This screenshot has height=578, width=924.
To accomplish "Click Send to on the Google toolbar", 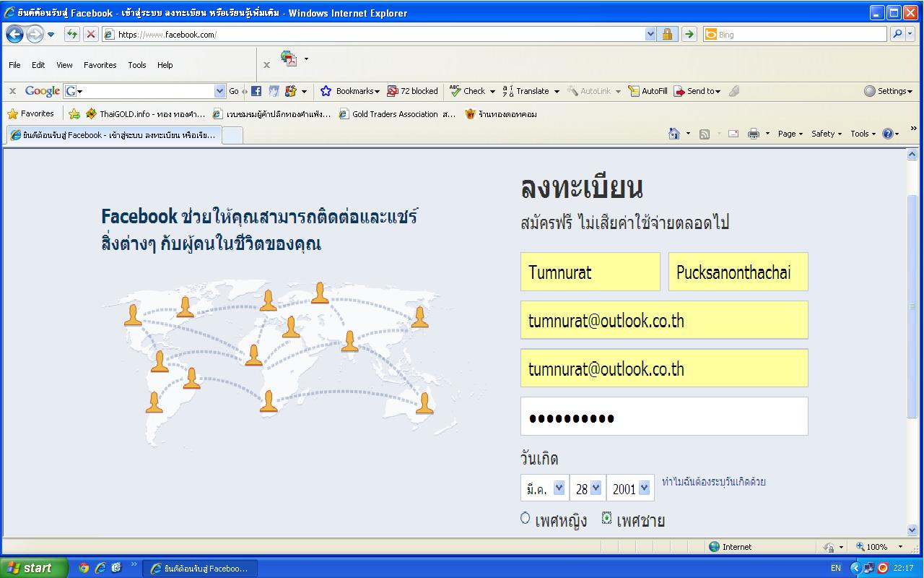I will click(x=697, y=91).
